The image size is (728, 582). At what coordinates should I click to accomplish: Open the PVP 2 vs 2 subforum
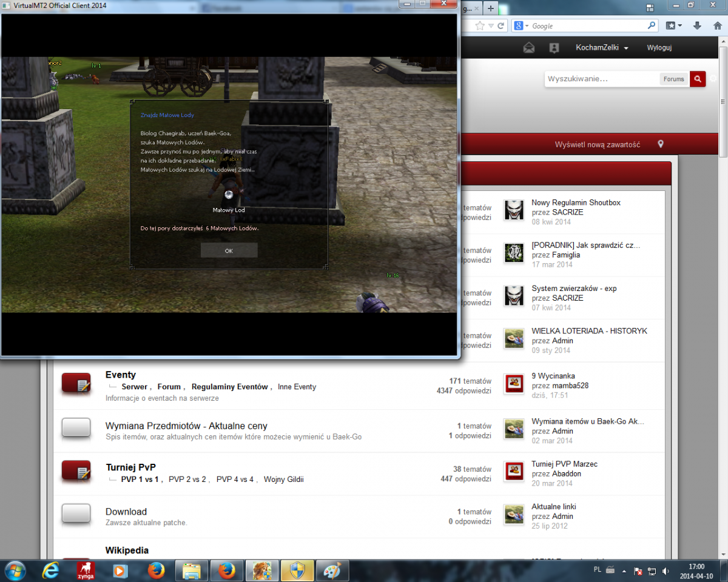[187, 479]
